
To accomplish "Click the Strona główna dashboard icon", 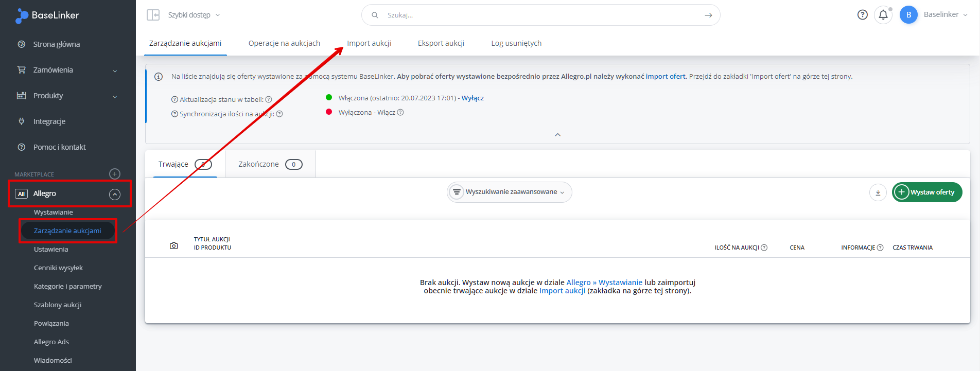I will (x=22, y=44).
